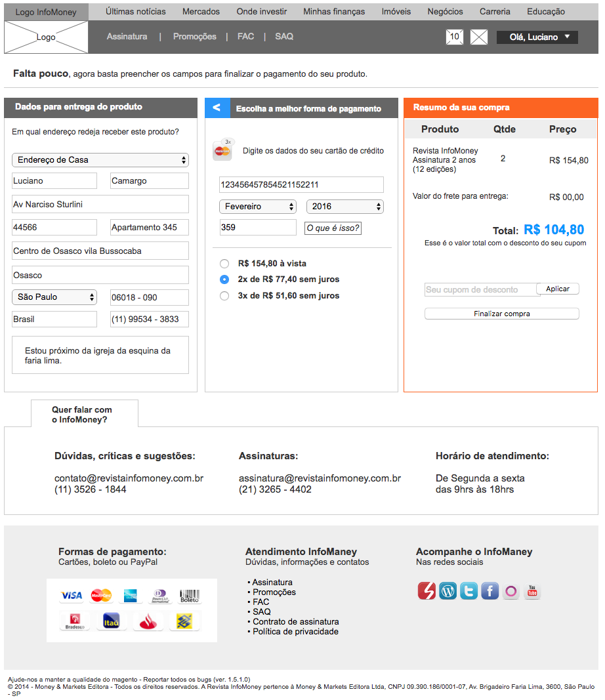Open the Facebook social icon
605x700 pixels.
[x=490, y=591]
